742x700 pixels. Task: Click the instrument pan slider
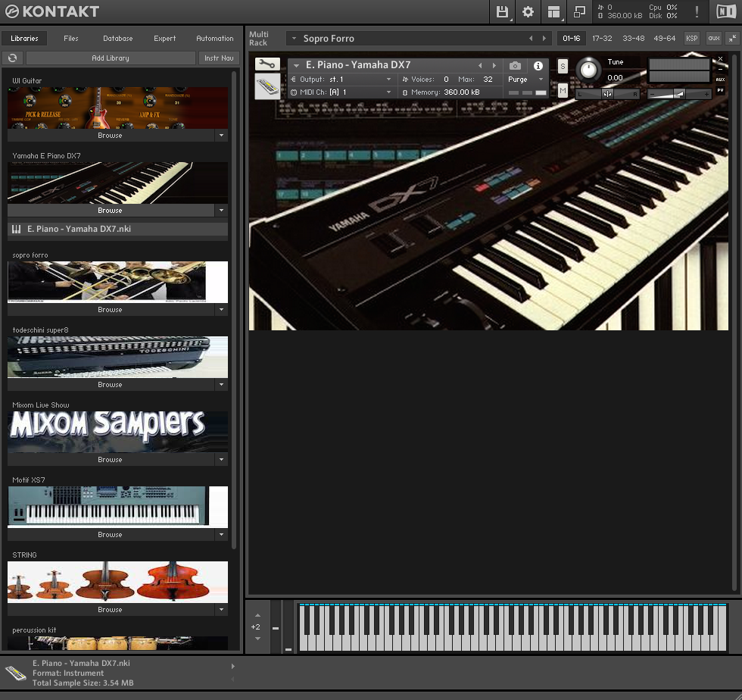(x=607, y=94)
